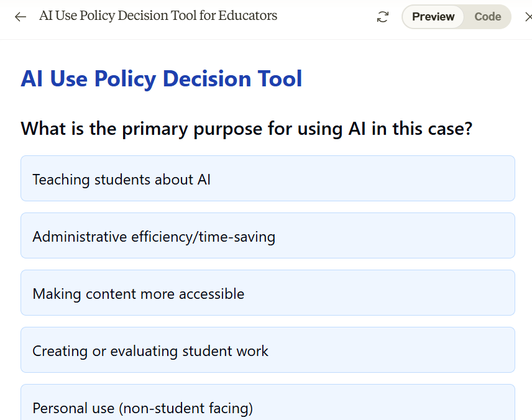Click the word Educators in the header title

click(248, 16)
